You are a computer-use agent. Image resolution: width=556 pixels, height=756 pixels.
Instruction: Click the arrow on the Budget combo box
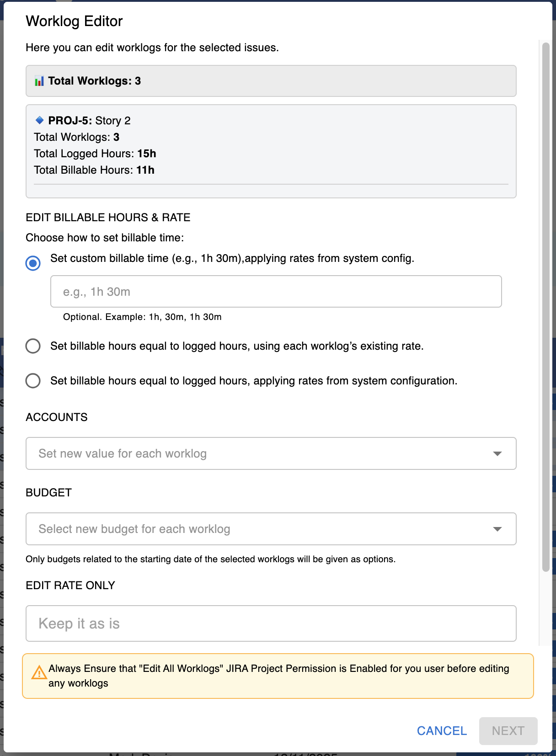tap(497, 529)
